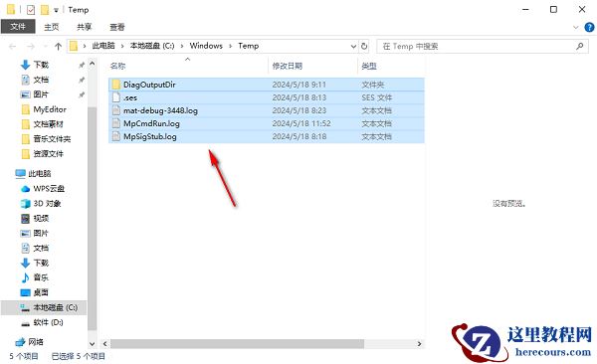
Task: Open 视频 under 此电脑
Action: point(41,218)
